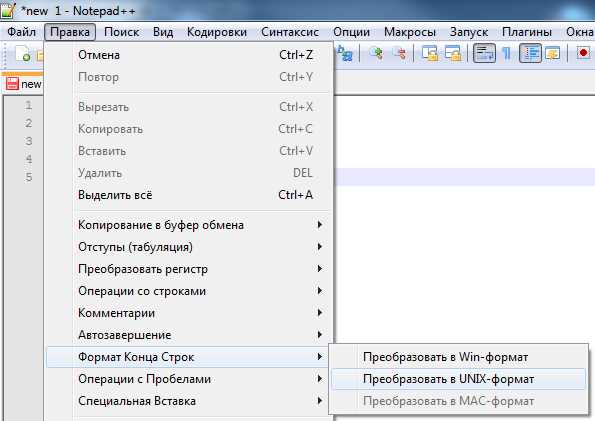Viewport: 595px width, 421px height.
Task: Open the Макросы menu
Action: click(x=410, y=32)
